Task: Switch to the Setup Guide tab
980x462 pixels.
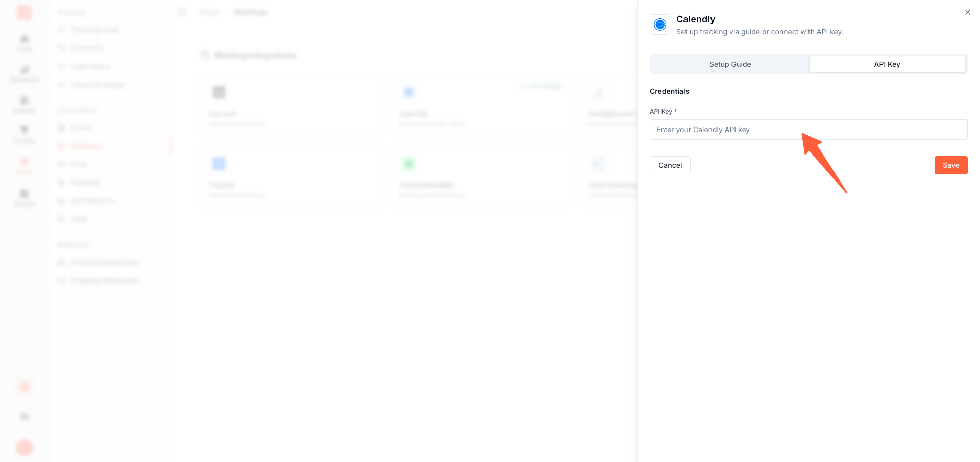Action: (730, 64)
